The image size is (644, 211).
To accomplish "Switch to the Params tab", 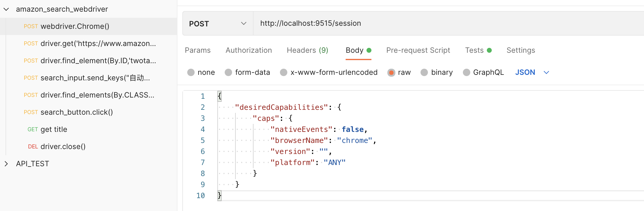I will pyautogui.click(x=198, y=50).
